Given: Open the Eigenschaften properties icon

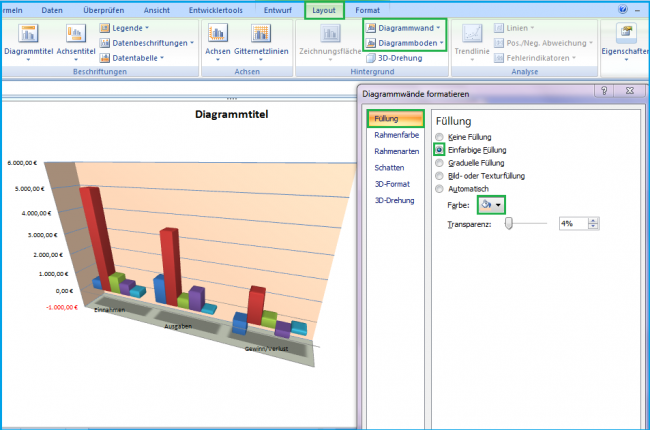Looking at the screenshot, I should coord(626,33).
